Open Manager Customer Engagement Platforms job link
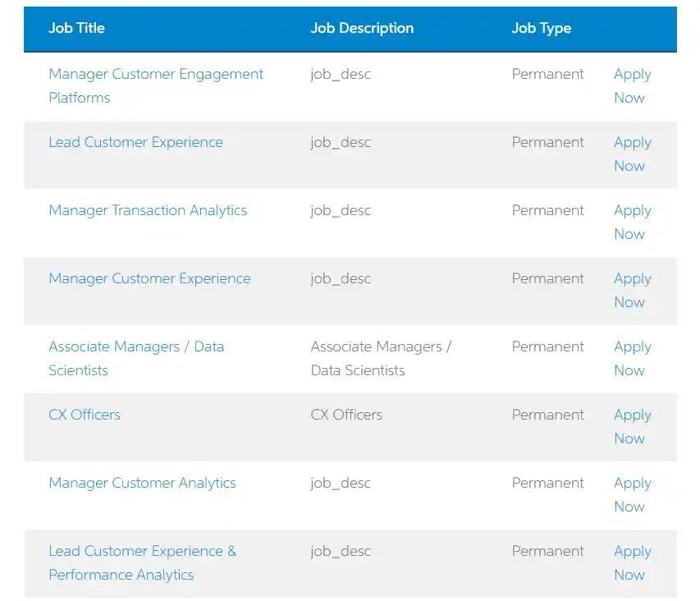 click(x=156, y=85)
